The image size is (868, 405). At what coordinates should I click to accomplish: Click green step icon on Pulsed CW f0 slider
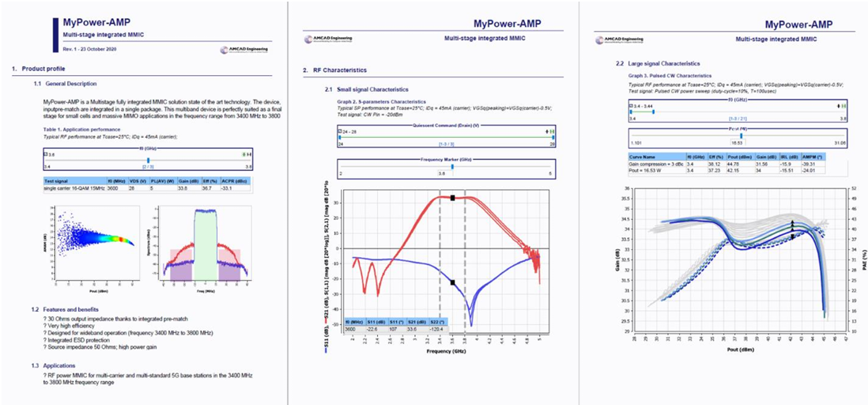(844, 104)
